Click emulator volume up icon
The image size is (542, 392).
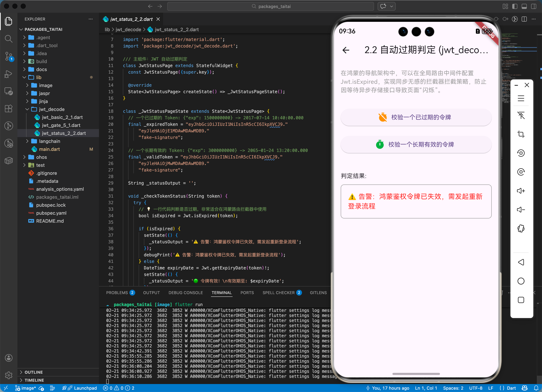coord(521,191)
